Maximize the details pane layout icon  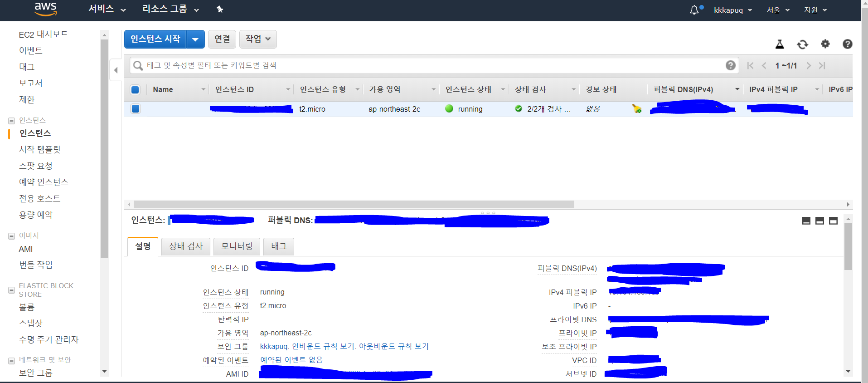(x=833, y=221)
